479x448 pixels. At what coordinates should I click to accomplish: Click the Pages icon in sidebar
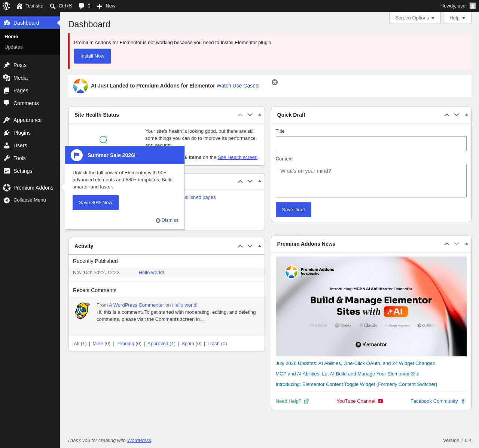(7, 90)
